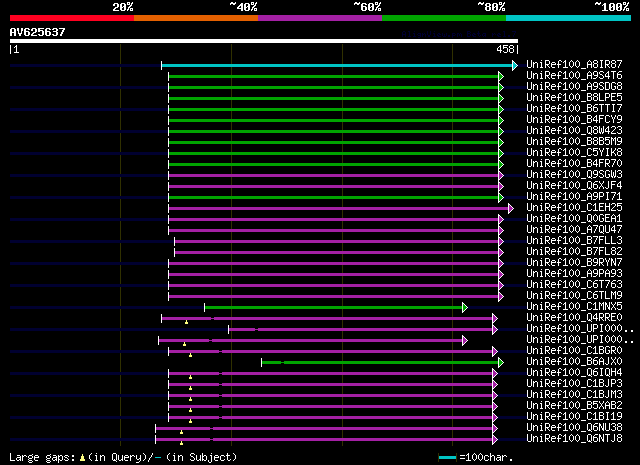Screen dimensions: 640x465
Task: Click the cyan alignment bar of UniRef100_A8IR87
Action: [337, 65]
